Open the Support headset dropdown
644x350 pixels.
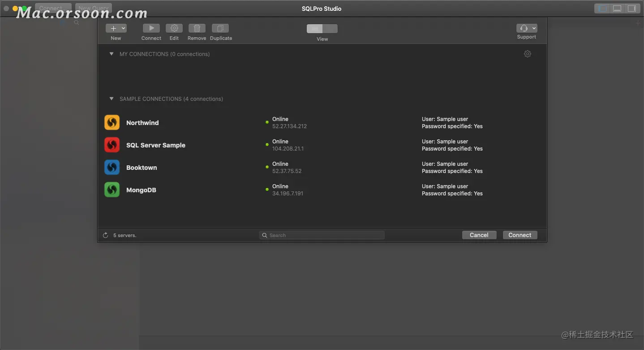(527, 28)
